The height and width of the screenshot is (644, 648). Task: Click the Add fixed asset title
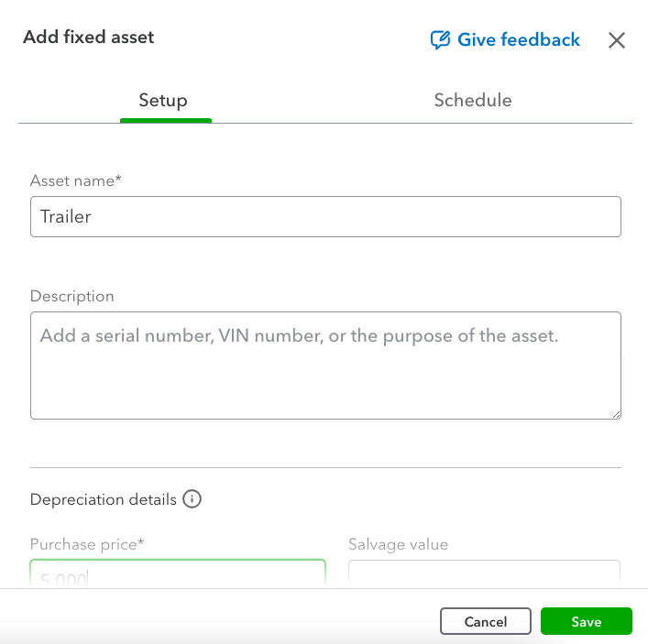(89, 38)
